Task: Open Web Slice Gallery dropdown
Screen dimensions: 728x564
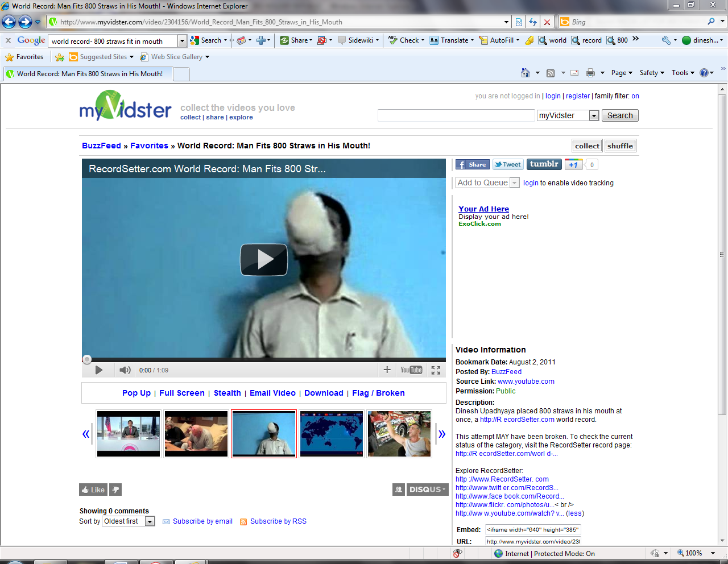Action: click(175, 57)
